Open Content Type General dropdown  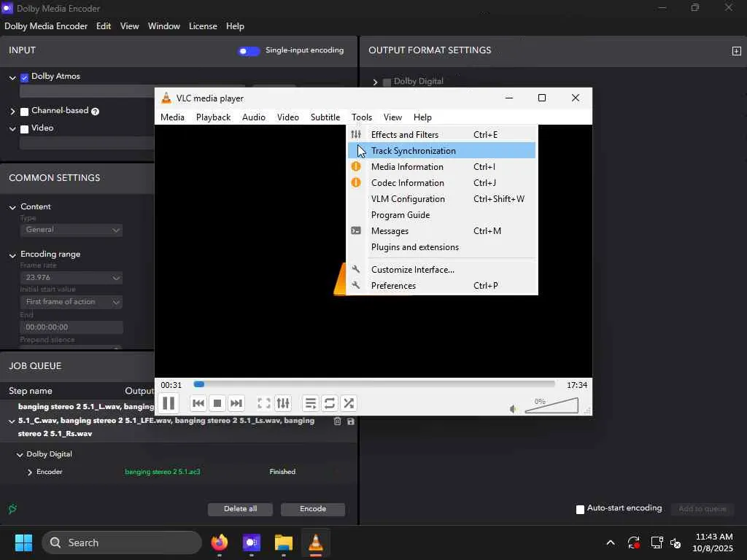[x=71, y=230]
